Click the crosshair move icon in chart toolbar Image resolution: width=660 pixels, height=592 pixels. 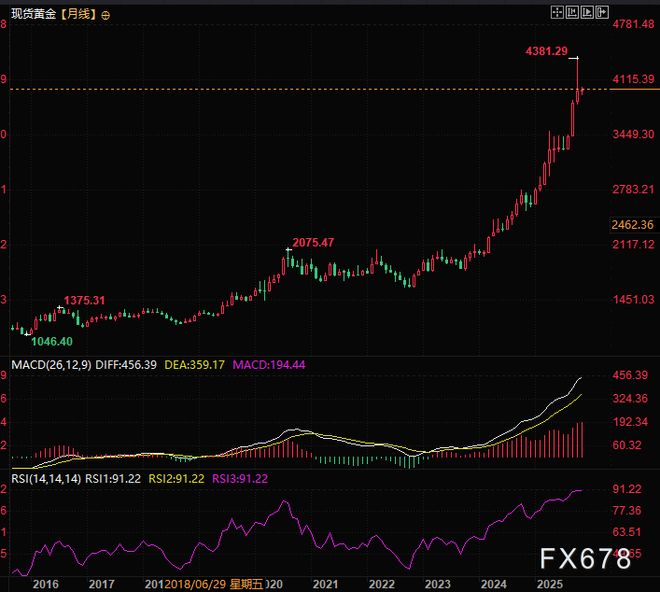coord(556,12)
